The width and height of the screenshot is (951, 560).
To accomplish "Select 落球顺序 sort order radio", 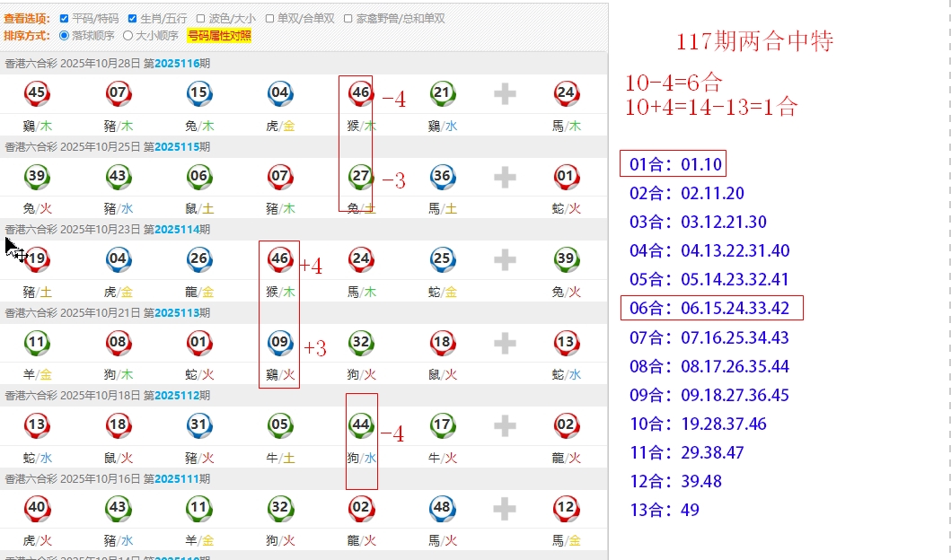I will [64, 36].
